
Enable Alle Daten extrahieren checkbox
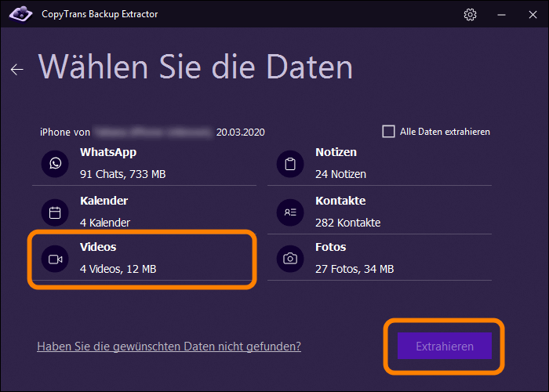coord(388,132)
